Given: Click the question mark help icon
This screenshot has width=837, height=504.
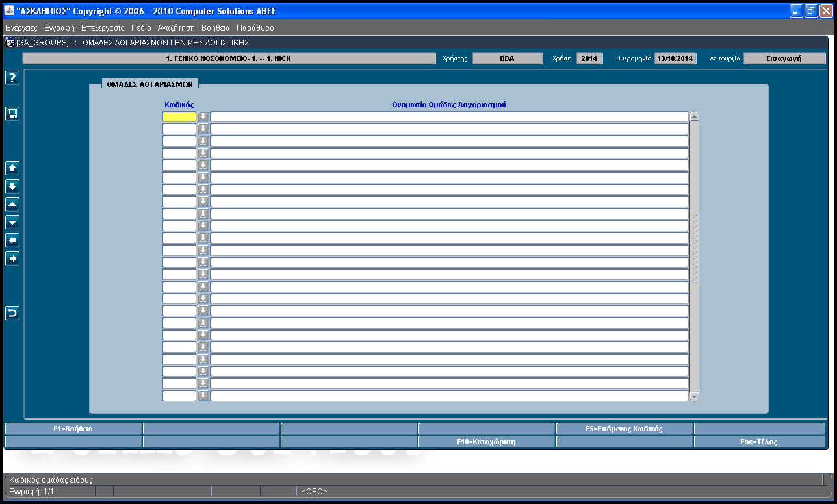Looking at the screenshot, I should tap(12, 78).
